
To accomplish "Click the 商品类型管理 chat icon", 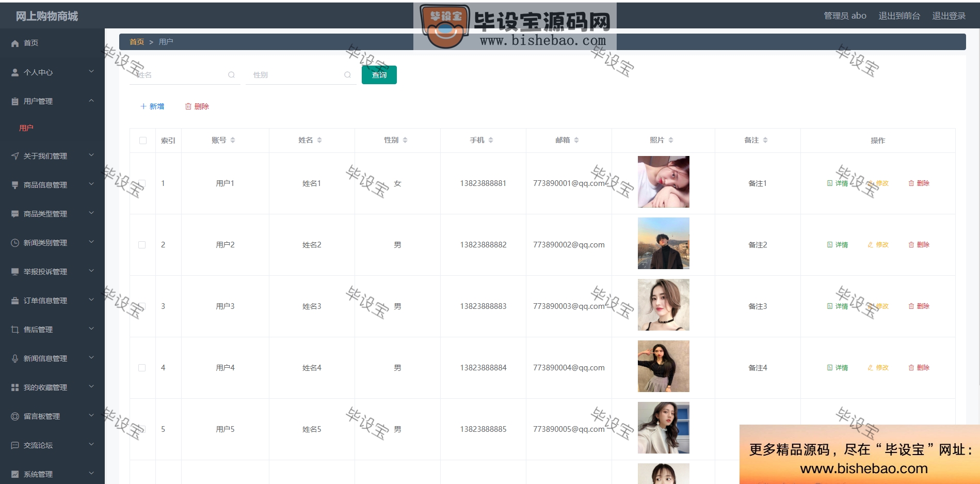I will (15, 214).
